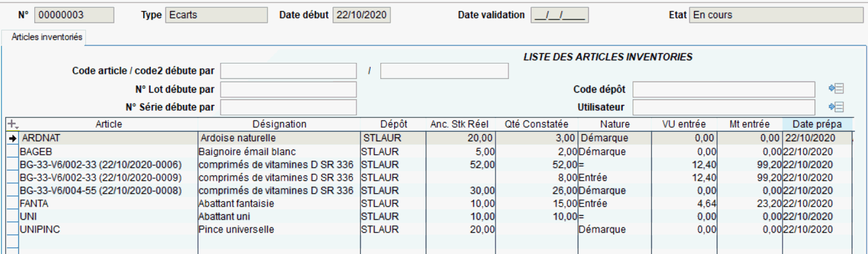Select article BG-33-V6/002-33 (22/10/2020-0006)

[109, 165]
